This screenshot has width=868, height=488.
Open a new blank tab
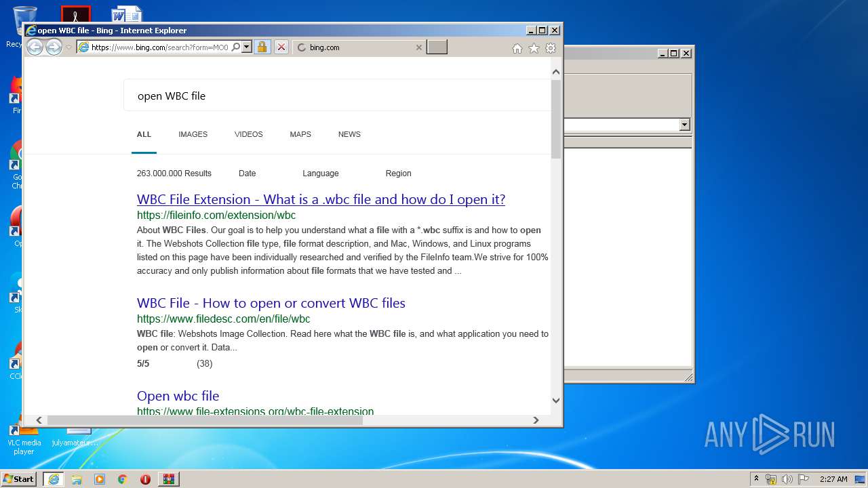click(437, 47)
